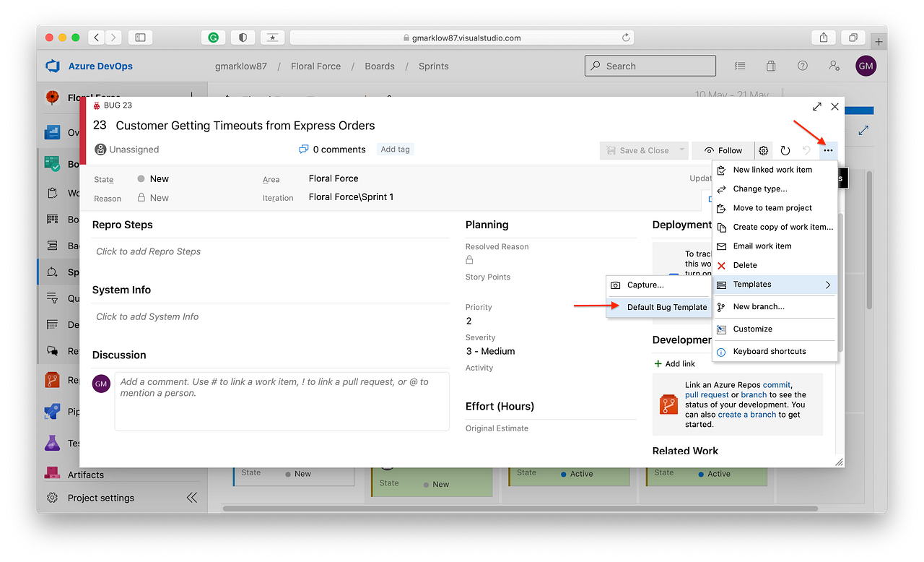Click Delete in the context menu
Image resolution: width=924 pixels, height=562 pixels.
pos(744,265)
